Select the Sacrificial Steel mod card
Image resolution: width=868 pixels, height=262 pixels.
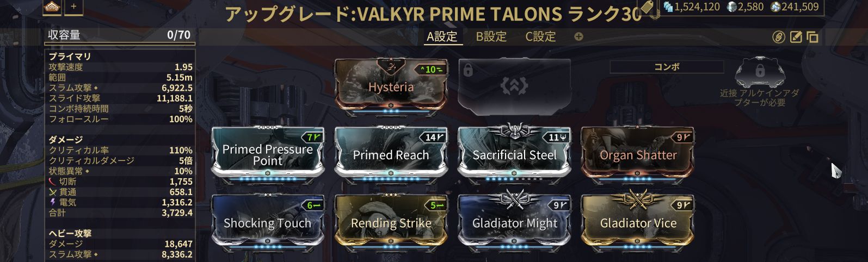[514, 154]
